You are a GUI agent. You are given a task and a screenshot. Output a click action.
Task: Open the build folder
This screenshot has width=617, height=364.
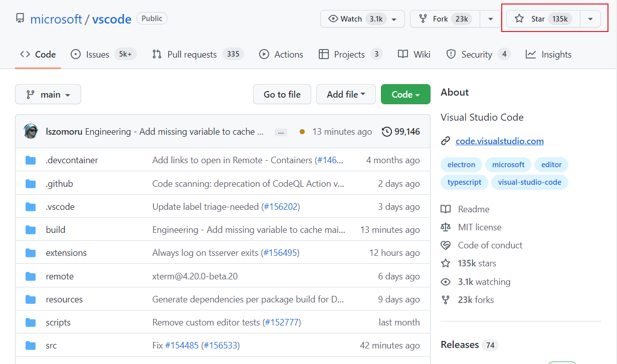[x=56, y=230]
